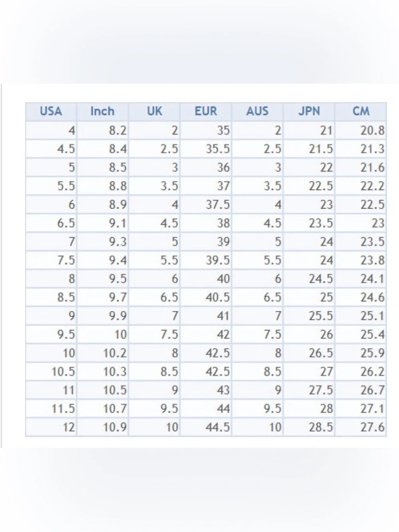Click the Inch column header

point(103,111)
